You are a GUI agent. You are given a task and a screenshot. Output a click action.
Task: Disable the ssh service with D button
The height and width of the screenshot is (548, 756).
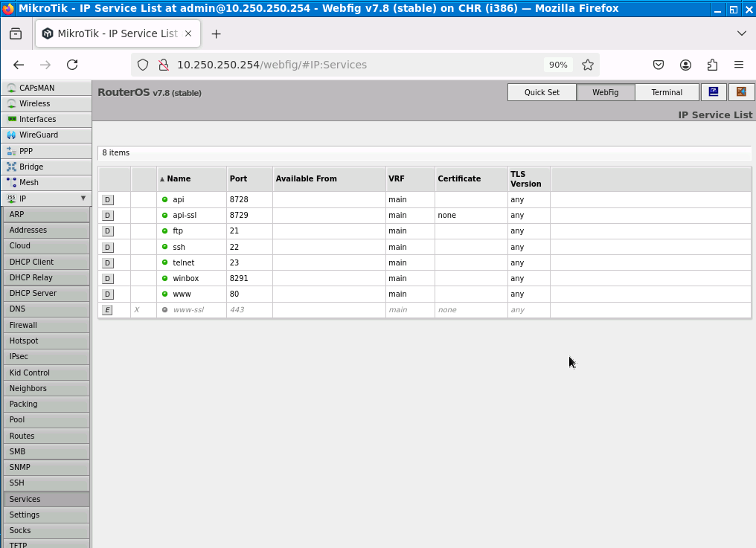pos(107,248)
